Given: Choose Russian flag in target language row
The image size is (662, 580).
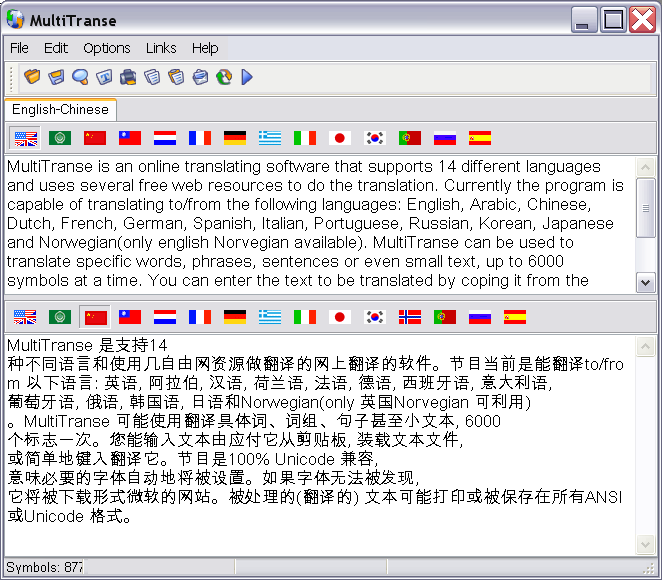Looking at the screenshot, I should pos(480,317).
